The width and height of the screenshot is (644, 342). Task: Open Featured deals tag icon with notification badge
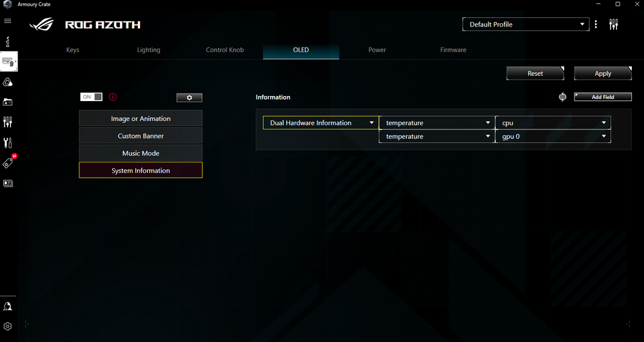point(8,162)
